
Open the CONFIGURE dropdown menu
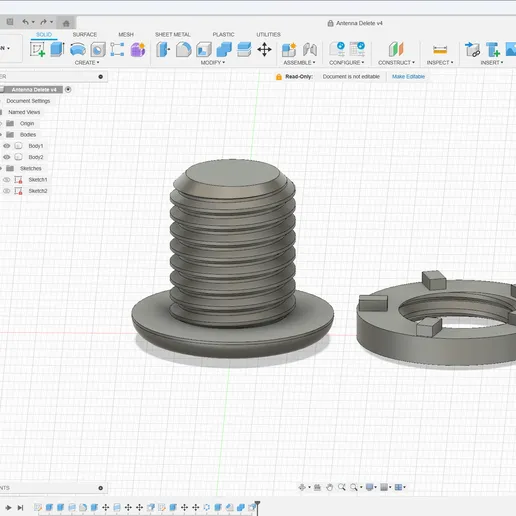(346, 63)
